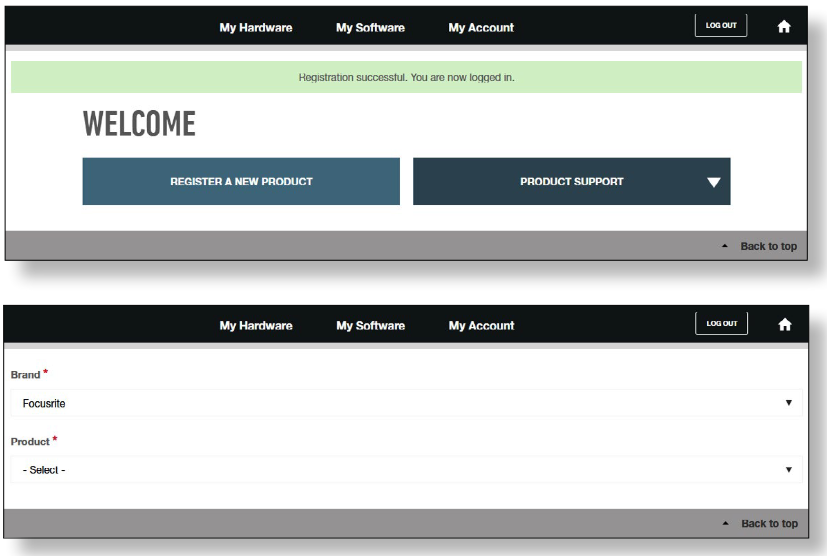Click the home icon in the upper panel
Viewport: 827px width, 556px height.
pyautogui.click(x=784, y=27)
